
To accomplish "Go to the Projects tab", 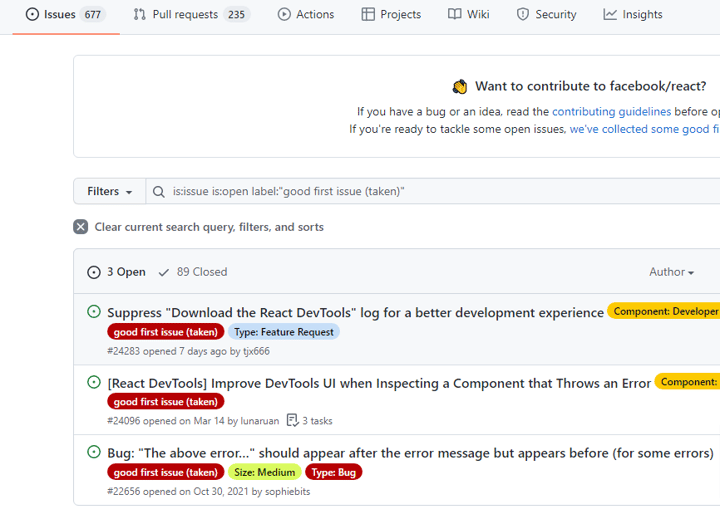I will (391, 15).
